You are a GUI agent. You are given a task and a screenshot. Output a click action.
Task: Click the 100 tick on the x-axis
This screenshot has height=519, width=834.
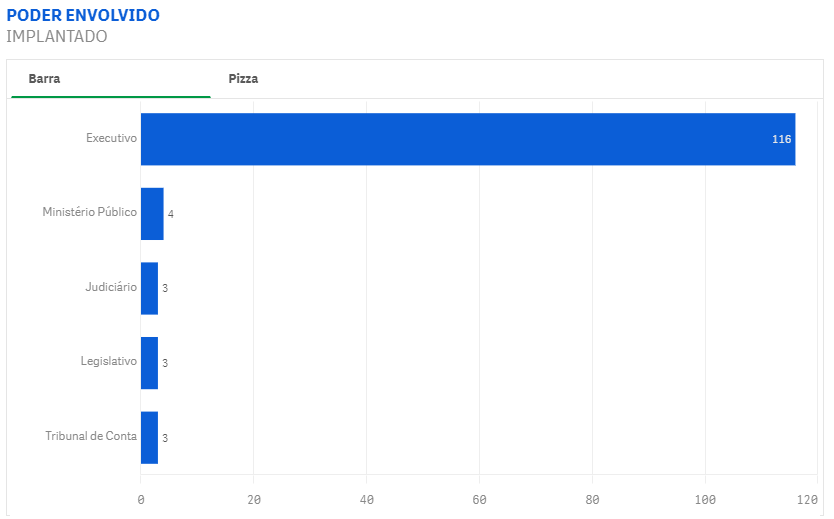point(705,500)
